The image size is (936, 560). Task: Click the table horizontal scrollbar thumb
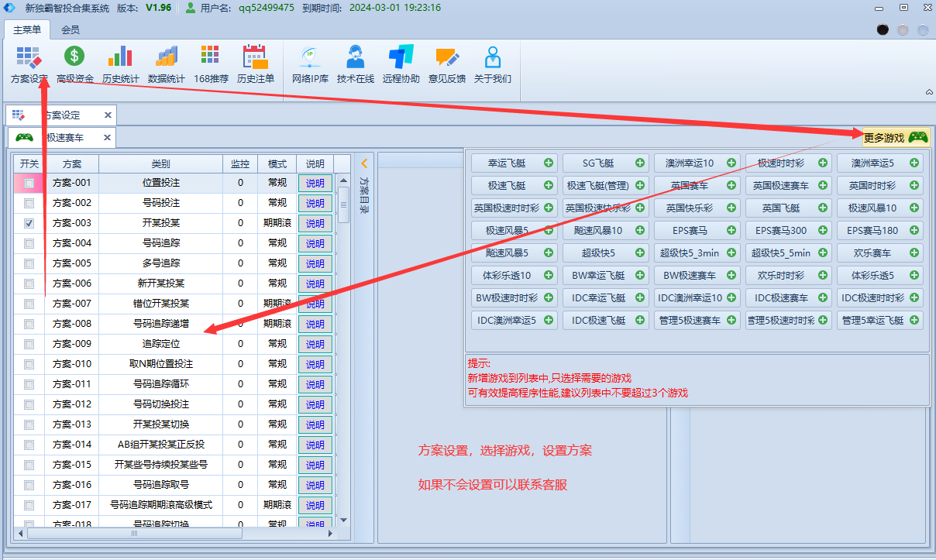135,533
